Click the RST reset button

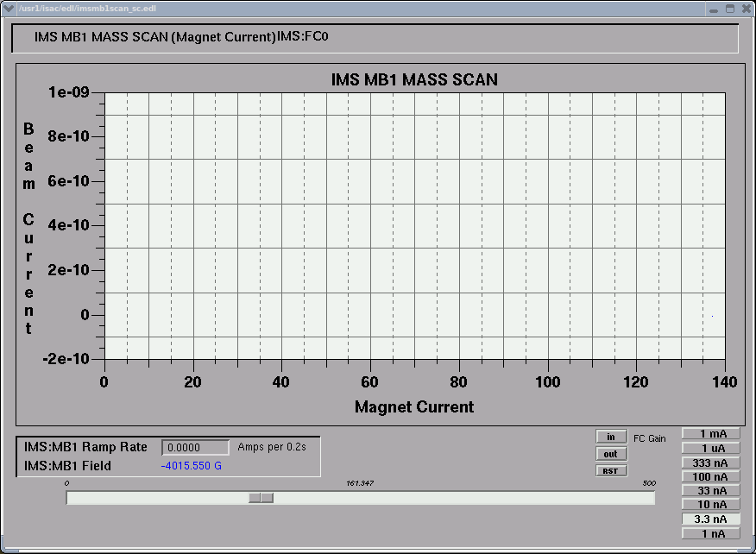click(x=610, y=470)
